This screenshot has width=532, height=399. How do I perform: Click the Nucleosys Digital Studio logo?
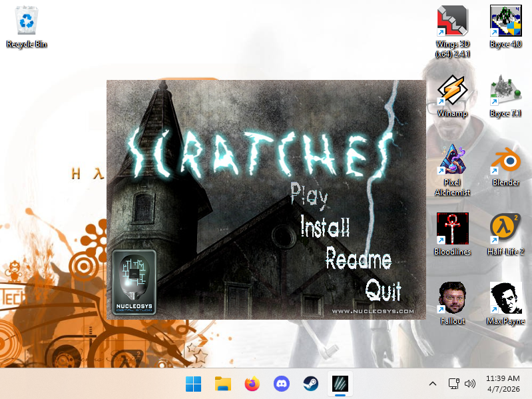click(x=134, y=282)
